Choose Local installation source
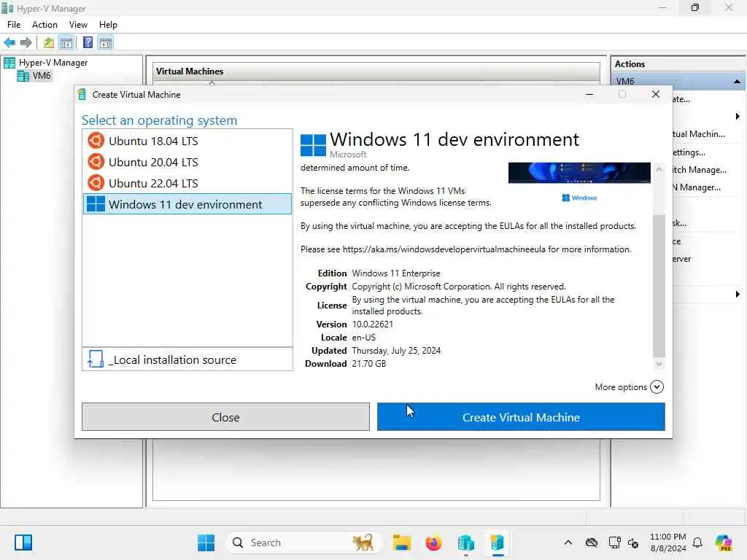Viewport: 747px width, 560px height. point(187,359)
